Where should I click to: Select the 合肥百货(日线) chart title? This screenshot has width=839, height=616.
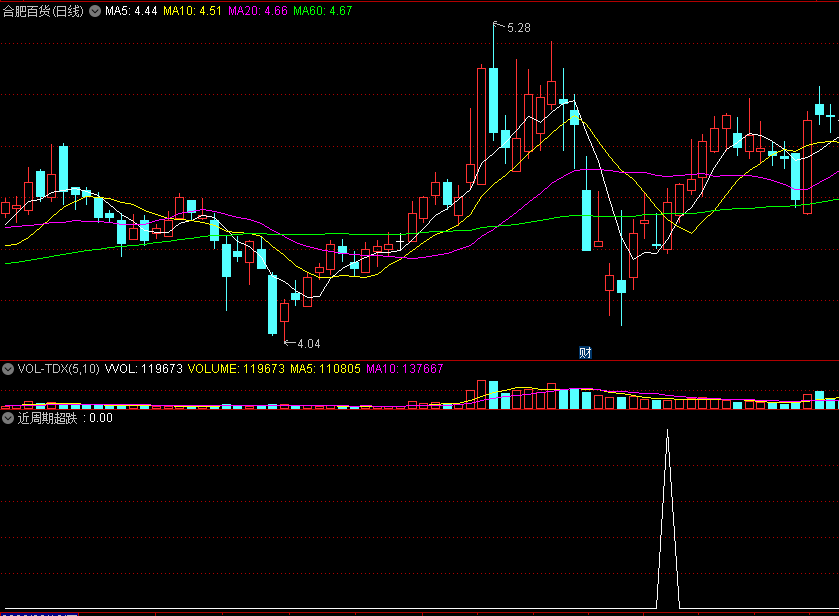(43, 11)
